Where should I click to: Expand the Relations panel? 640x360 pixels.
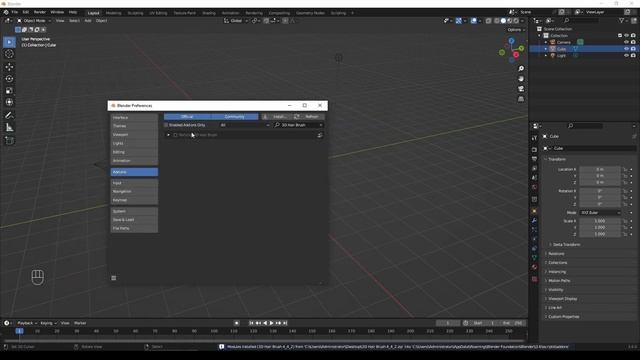pos(556,253)
